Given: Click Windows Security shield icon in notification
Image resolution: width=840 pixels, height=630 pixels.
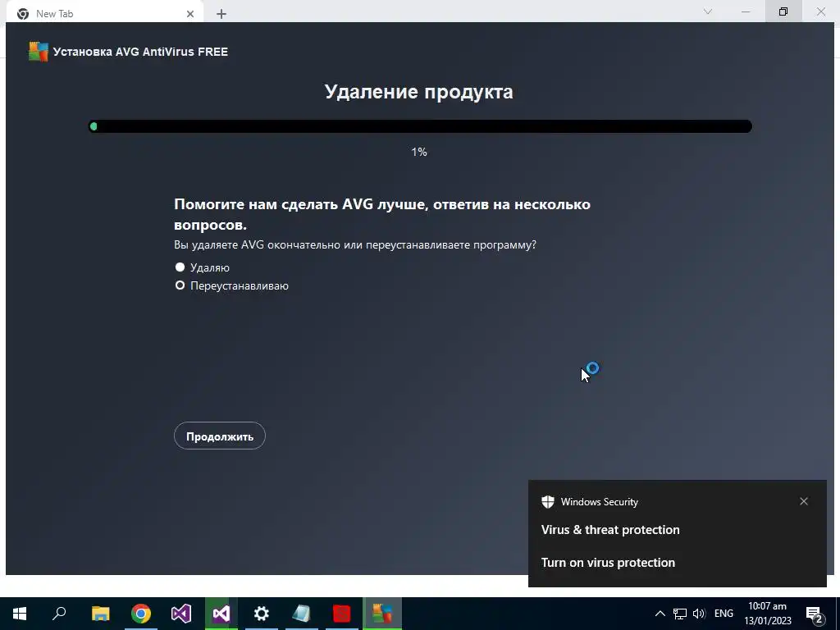Looking at the screenshot, I should tap(547, 502).
